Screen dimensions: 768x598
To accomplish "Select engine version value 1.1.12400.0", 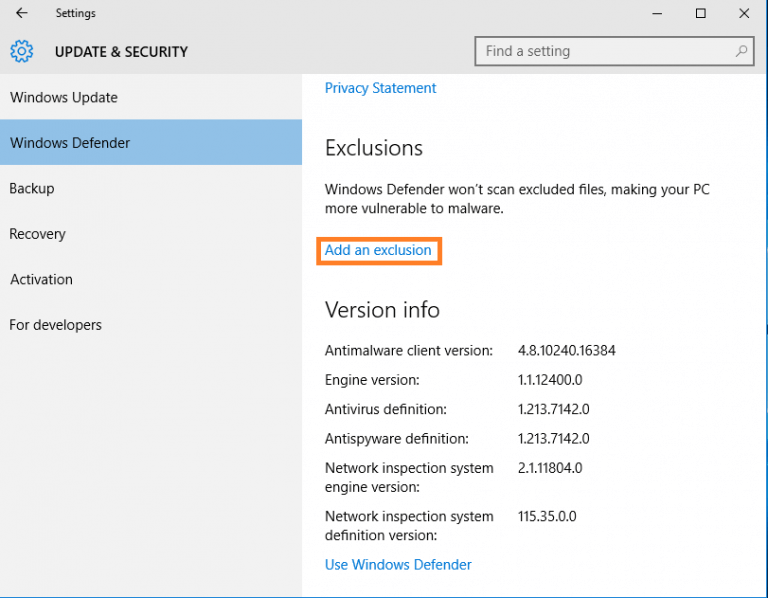I will pos(550,380).
